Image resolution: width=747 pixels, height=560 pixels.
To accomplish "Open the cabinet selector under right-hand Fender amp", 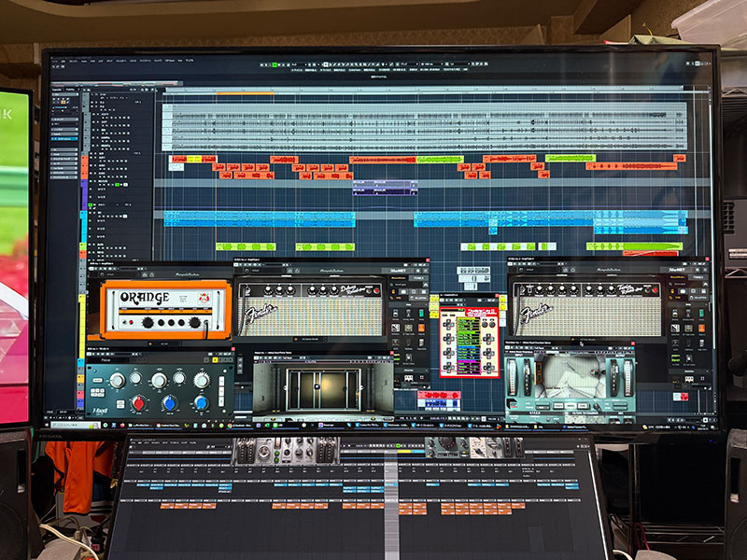I will (587, 340).
